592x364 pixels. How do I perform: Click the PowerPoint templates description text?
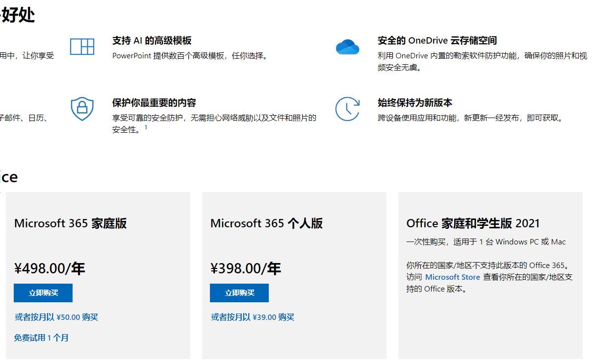(x=191, y=56)
